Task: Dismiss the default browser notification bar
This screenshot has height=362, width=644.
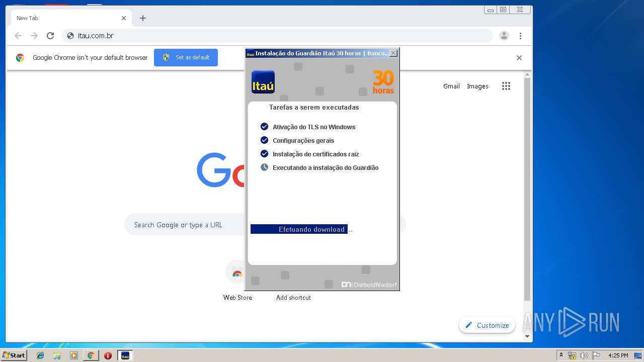Action: 519,58
